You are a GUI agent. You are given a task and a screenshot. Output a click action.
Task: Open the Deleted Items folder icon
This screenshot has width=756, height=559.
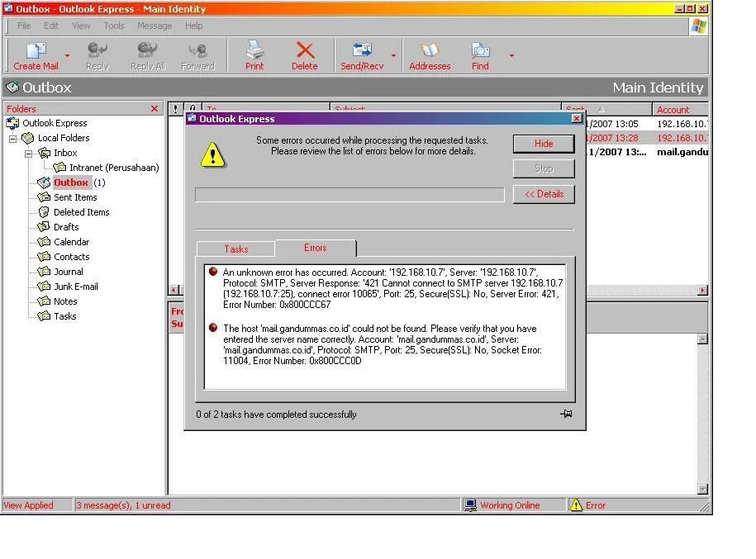click(44, 212)
